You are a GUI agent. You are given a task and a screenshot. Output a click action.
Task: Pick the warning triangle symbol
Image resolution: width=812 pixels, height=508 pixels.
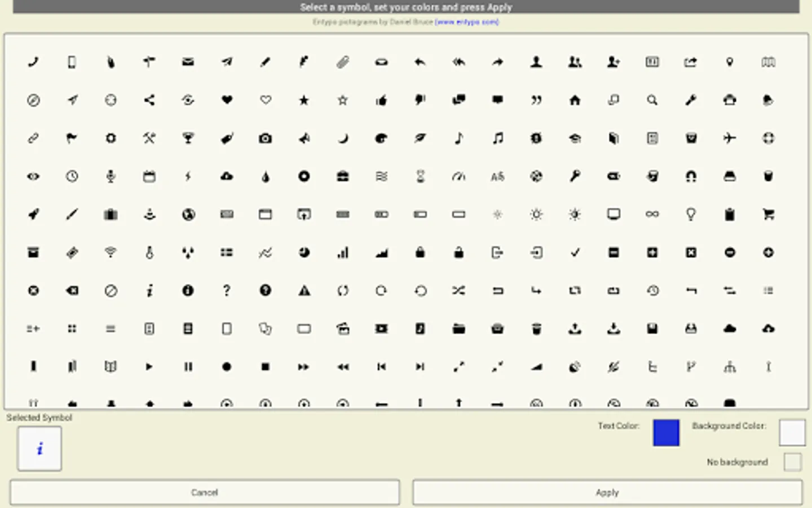(304, 291)
